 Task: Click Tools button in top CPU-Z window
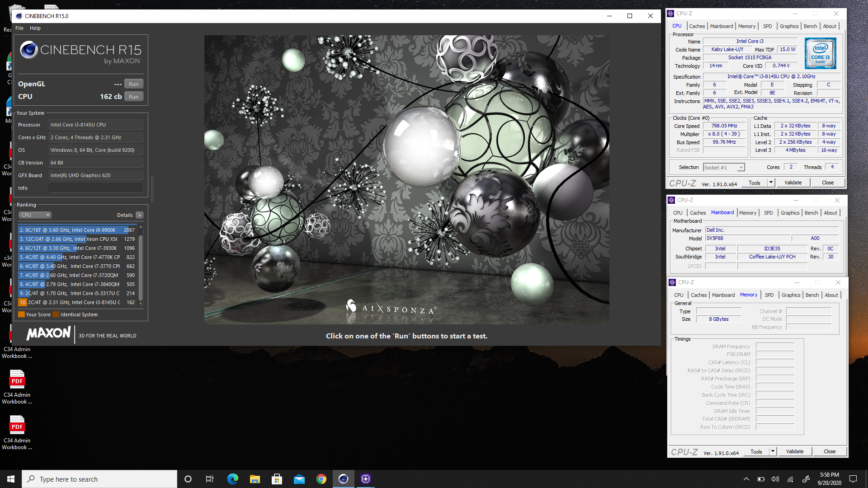(x=754, y=183)
